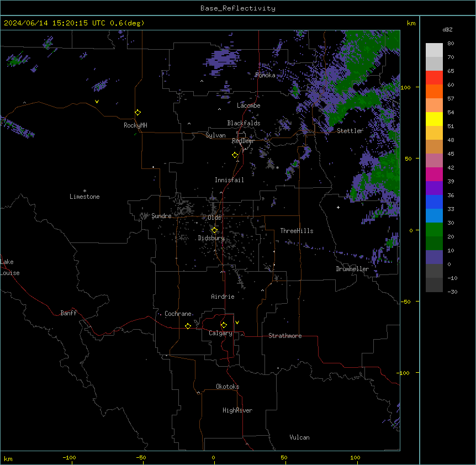
Task: Click the HighRiver label
Action: (x=237, y=410)
